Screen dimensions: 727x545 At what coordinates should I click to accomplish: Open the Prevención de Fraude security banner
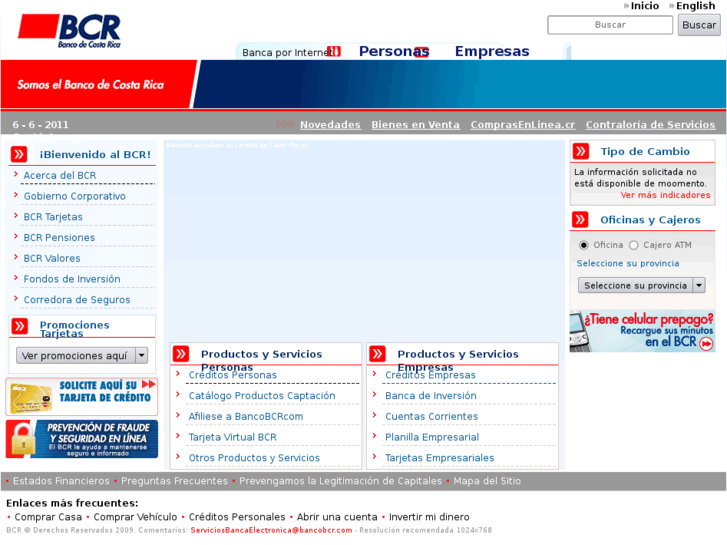point(82,439)
